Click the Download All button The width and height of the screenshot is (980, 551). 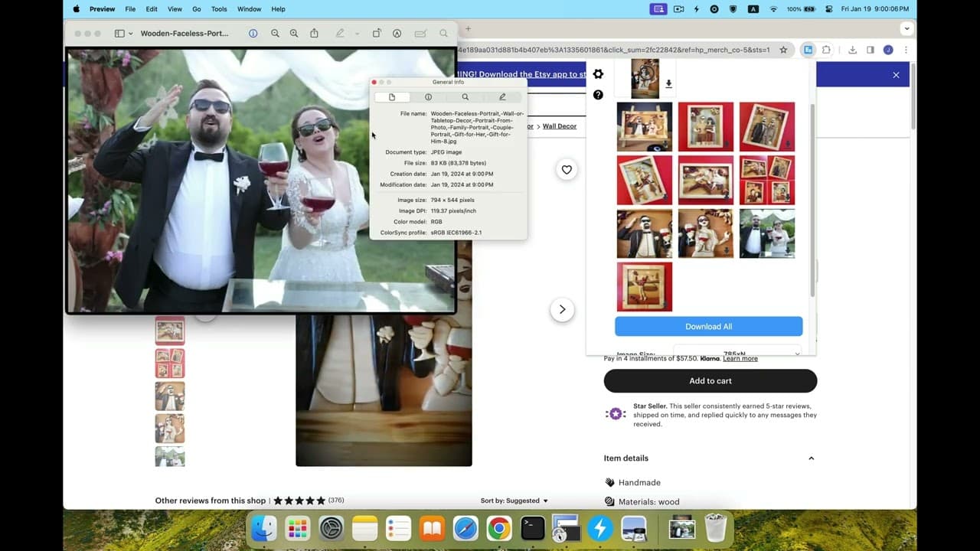coord(709,327)
